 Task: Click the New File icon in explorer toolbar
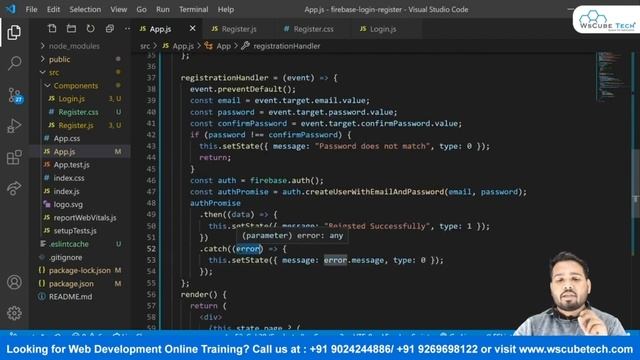[52, 29]
